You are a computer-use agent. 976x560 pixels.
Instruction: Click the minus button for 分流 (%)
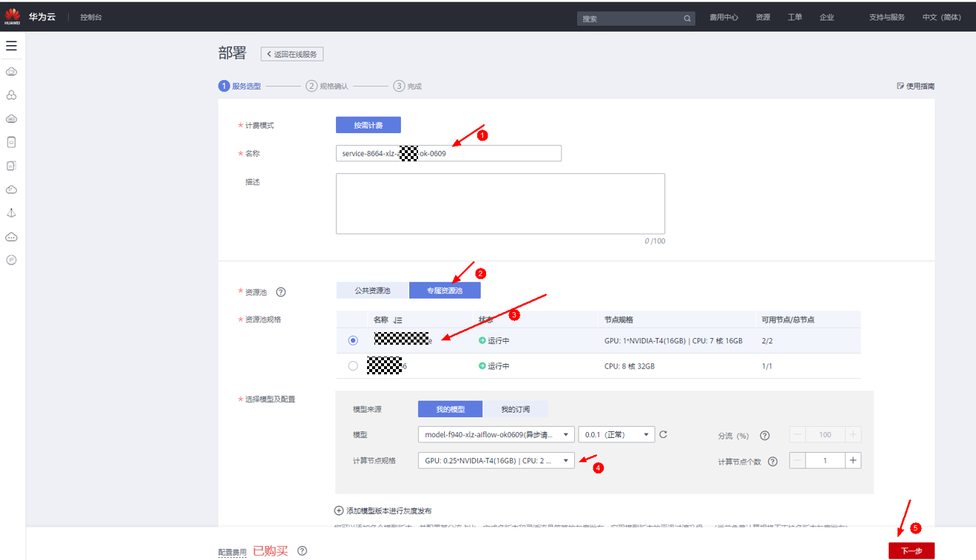798,435
